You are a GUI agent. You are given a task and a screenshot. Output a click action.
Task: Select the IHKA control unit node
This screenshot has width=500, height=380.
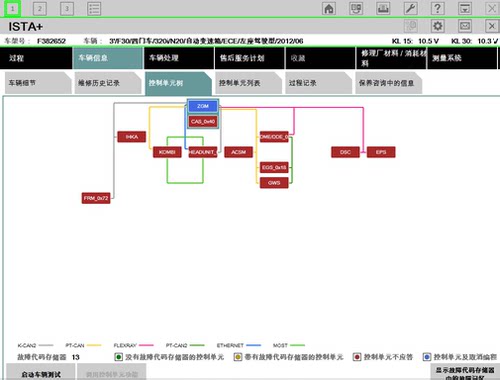pos(132,137)
